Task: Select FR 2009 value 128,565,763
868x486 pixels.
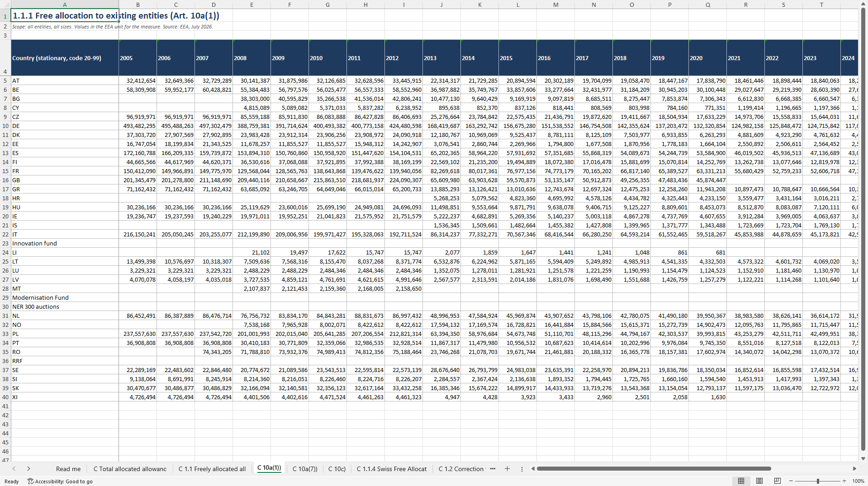Action: pos(289,171)
